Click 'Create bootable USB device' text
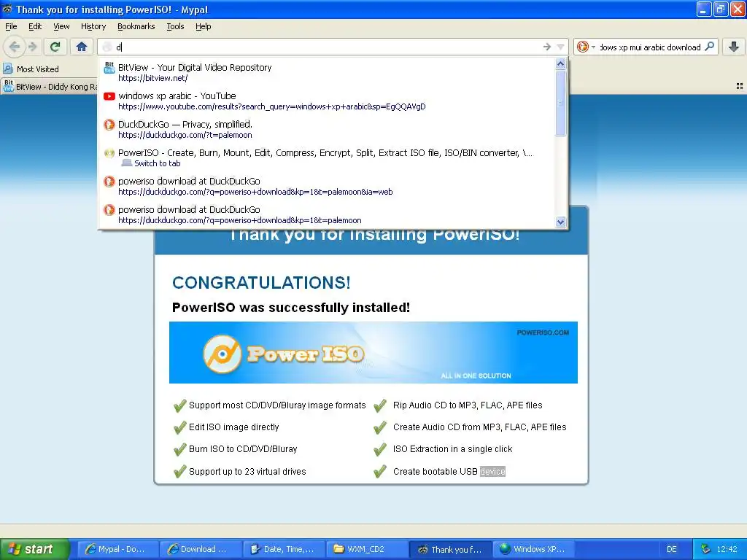The height and width of the screenshot is (560, 747). point(449,472)
